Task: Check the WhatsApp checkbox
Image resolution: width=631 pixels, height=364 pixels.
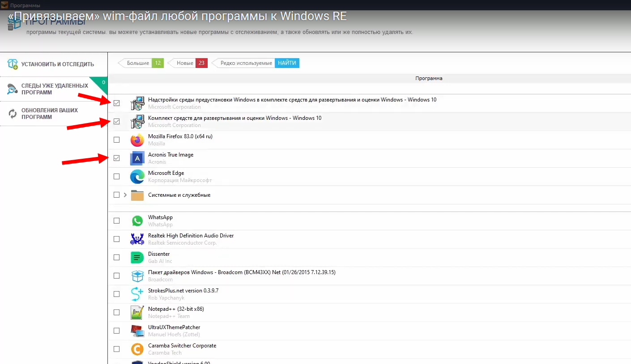Action: click(x=117, y=221)
